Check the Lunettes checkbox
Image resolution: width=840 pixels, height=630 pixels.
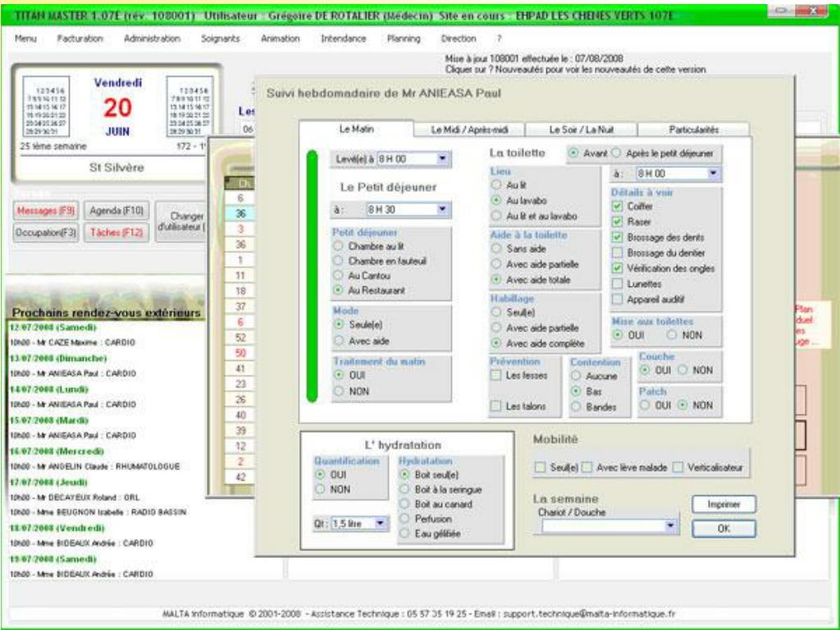(617, 284)
